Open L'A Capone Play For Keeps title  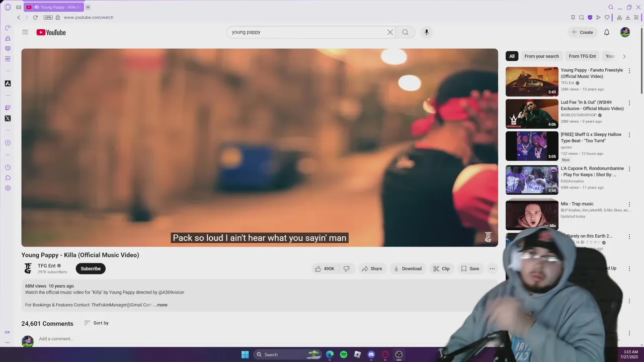[592, 171]
